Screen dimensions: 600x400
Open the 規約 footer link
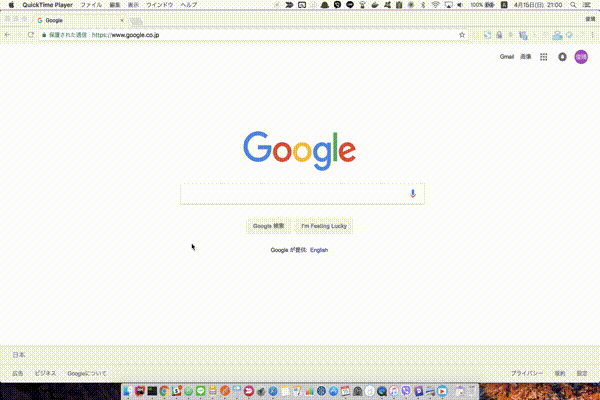560,373
